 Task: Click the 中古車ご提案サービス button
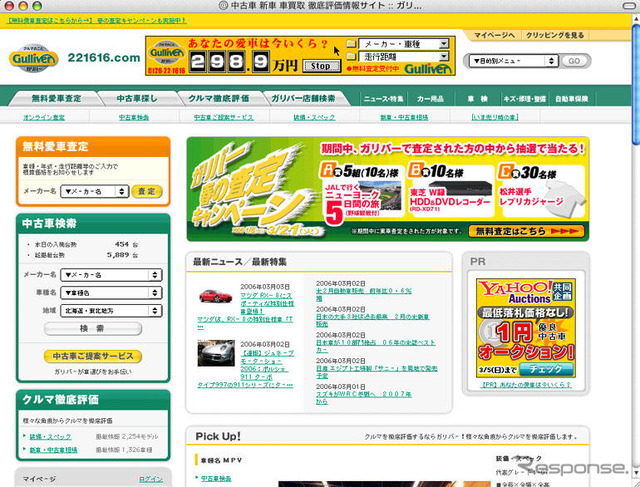coord(92,356)
